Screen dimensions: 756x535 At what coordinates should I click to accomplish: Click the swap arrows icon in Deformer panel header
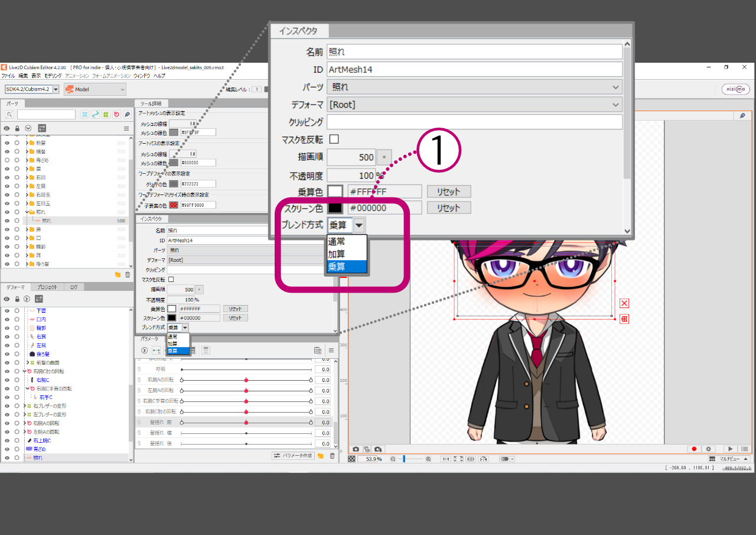pos(39,299)
